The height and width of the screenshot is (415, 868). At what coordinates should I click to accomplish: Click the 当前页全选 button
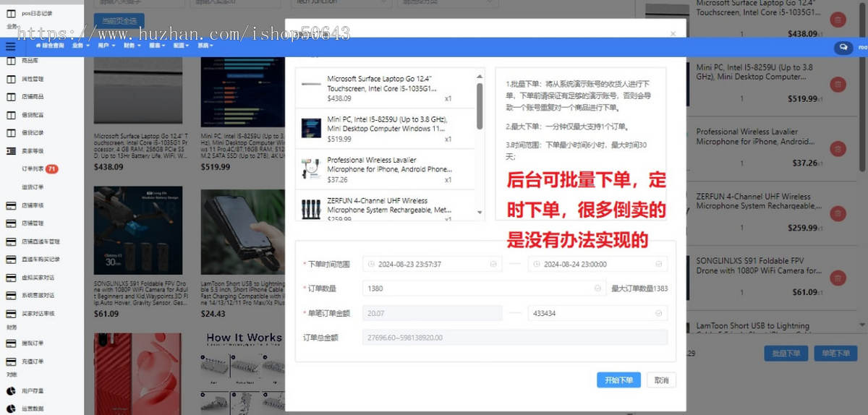pyautogui.click(x=119, y=21)
